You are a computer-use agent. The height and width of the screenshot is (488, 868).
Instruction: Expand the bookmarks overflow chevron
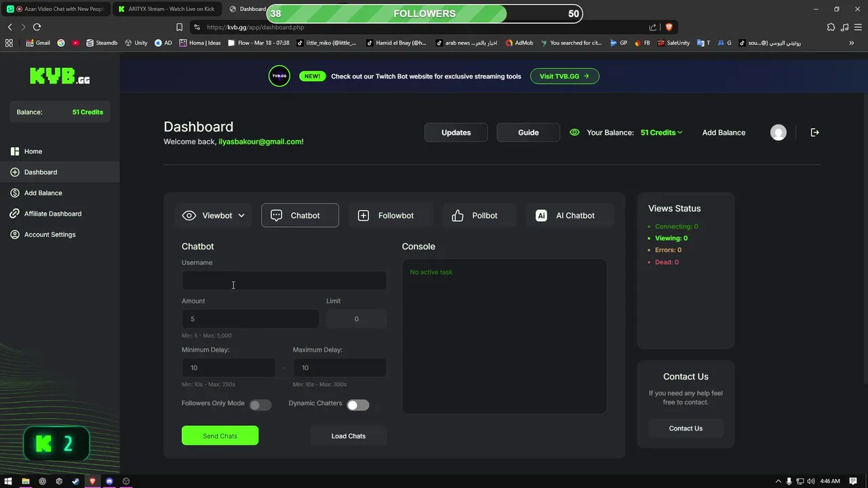tap(852, 43)
